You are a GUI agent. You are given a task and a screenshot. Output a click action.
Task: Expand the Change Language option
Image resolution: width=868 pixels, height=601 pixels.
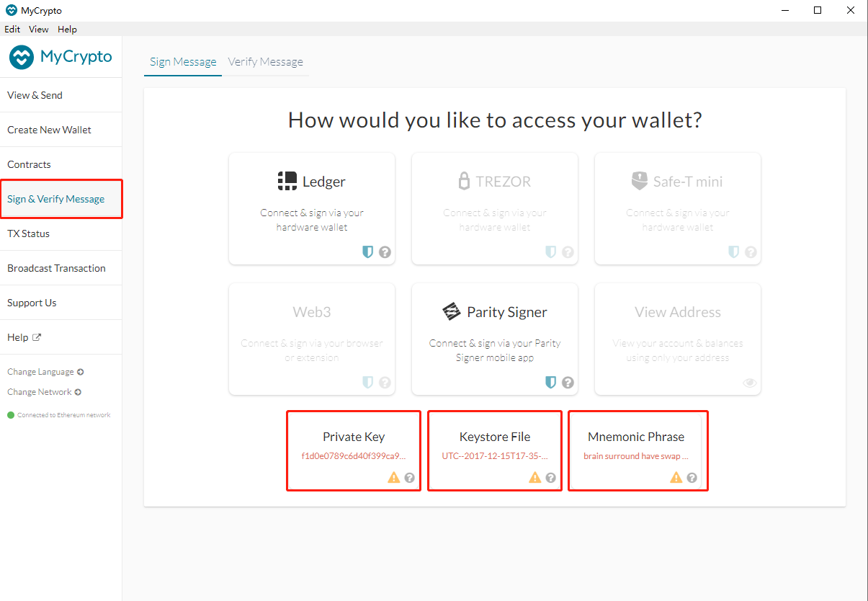coord(45,372)
